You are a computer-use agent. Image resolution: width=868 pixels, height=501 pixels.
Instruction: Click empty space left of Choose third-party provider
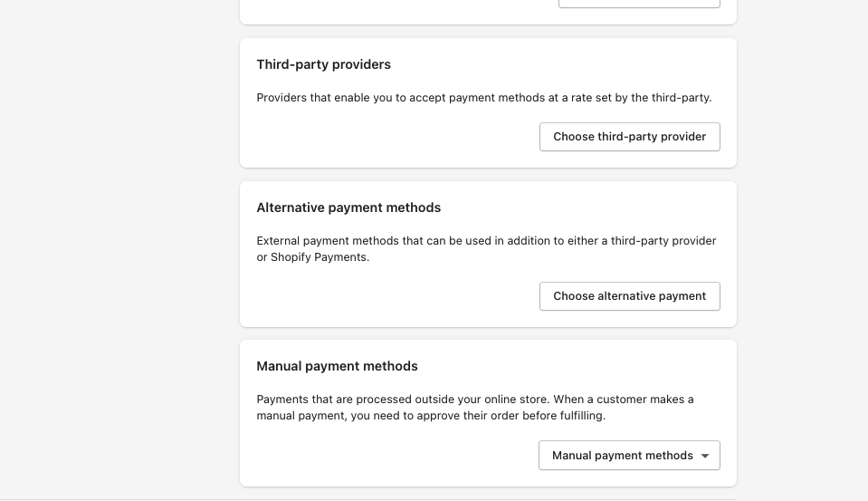point(389,137)
